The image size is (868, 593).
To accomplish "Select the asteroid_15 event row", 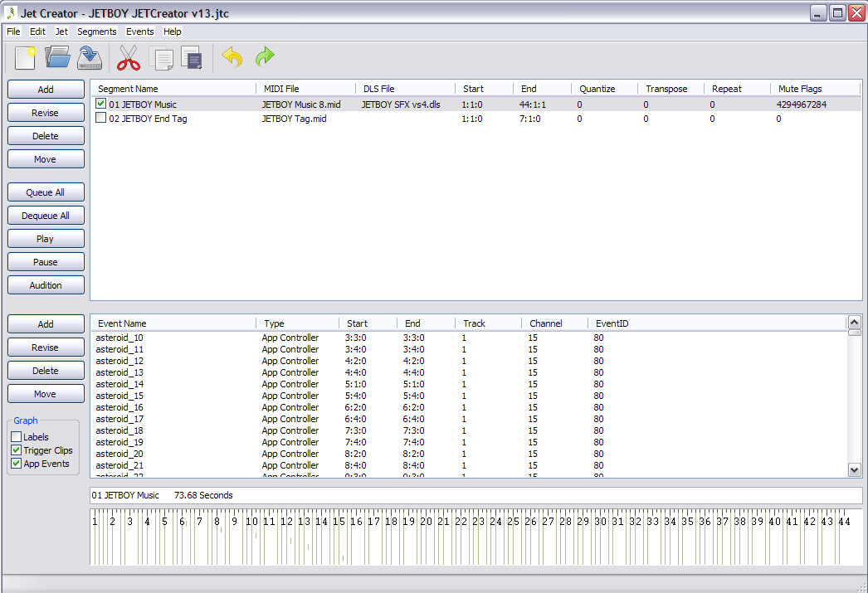I will tap(119, 396).
